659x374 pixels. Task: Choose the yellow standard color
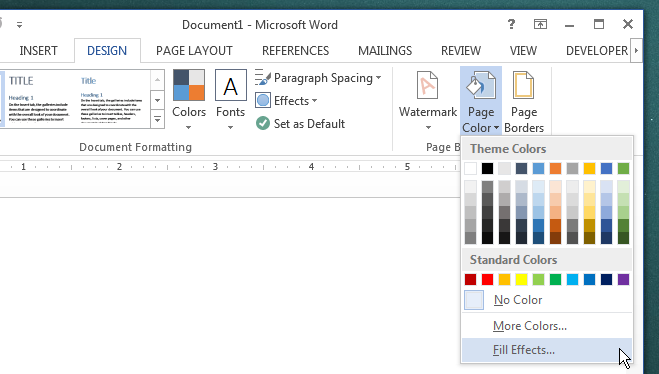click(x=521, y=279)
